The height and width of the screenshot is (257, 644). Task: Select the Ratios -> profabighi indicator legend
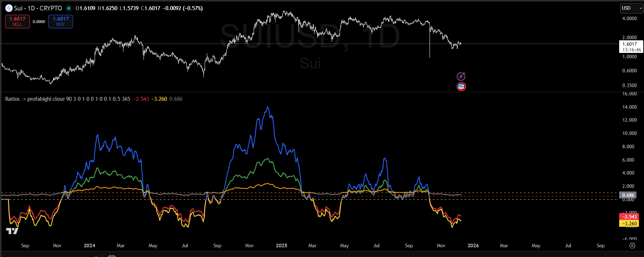68,99
